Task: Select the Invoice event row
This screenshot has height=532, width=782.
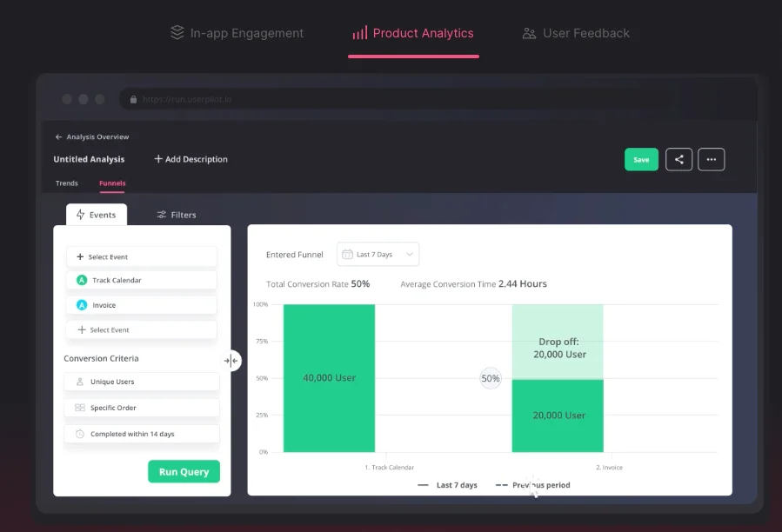Action: 142,304
